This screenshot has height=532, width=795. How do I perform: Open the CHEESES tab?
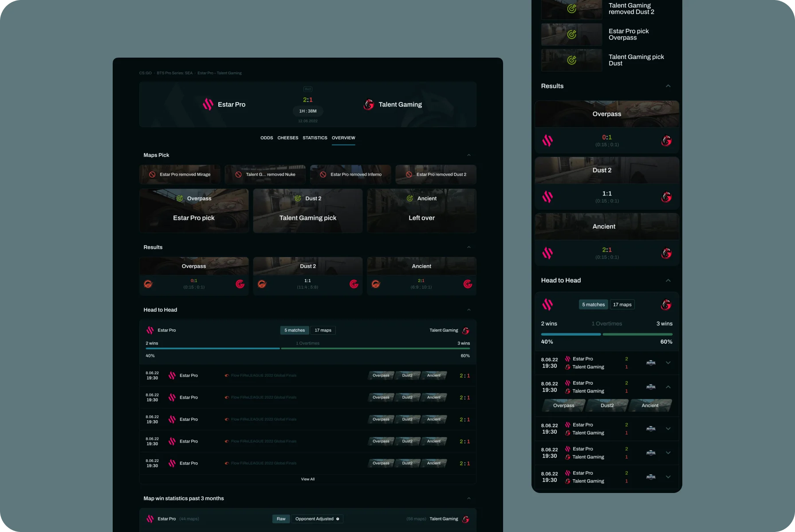[288, 138]
